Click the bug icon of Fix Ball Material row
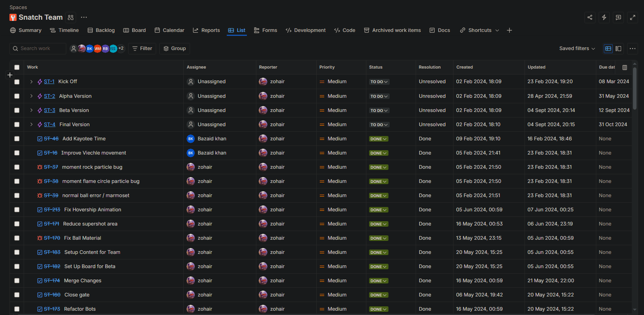The width and height of the screenshot is (644, 315). [40, 238]
